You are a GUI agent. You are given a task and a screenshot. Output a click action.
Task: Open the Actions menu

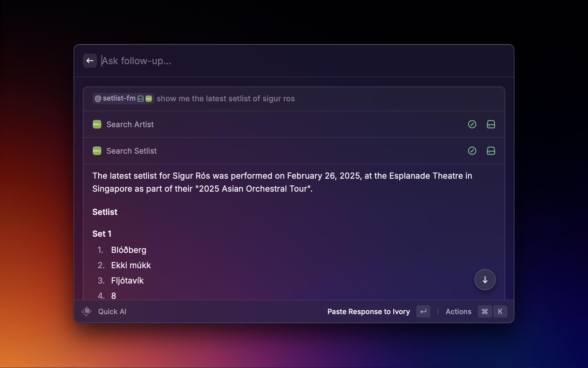click(x=459, y=311)
